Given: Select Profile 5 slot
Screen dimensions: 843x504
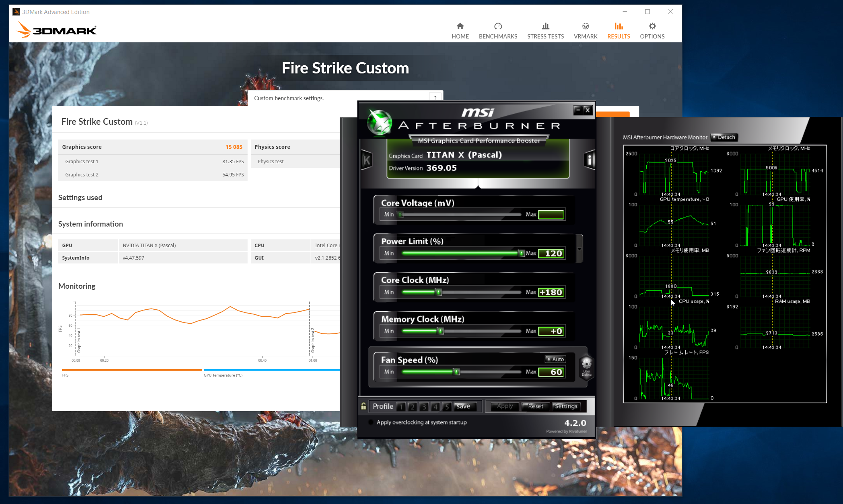Looking at the screenshot, I should click(447, 406).
